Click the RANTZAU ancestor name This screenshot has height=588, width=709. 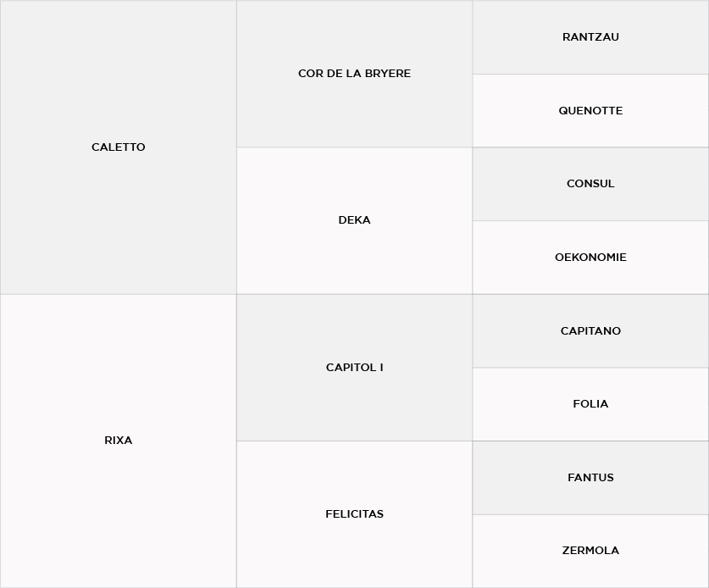click(x=590, y=37)
